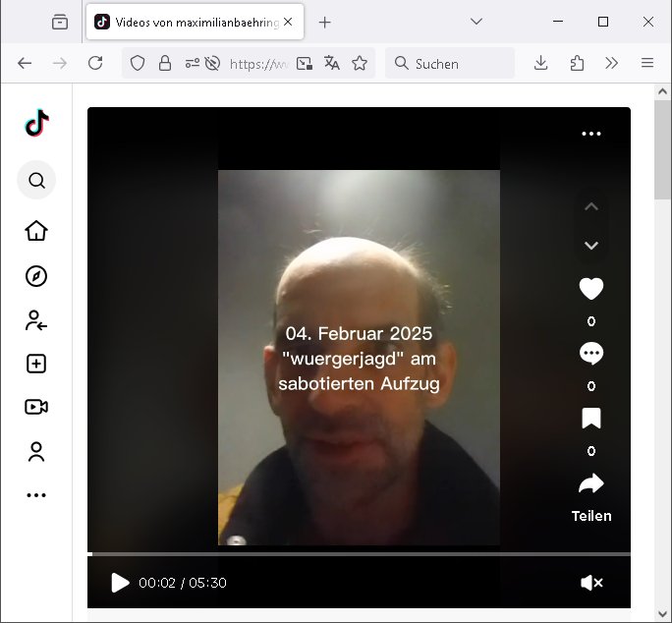Click the upload plus icon in sidebar
This screenshot has width=672, height=623.
click(x=36, y=364)
